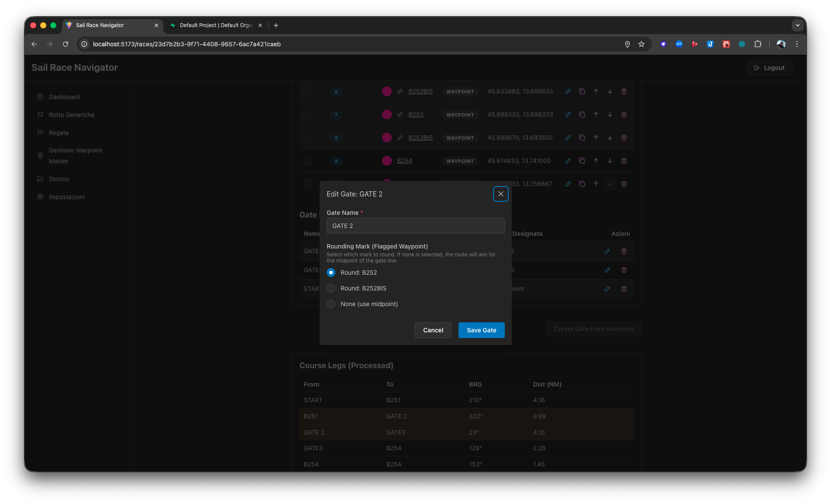Delete waypoint B252BIS using trash icon
The width and height of the screenshot is (831, 504).
(624, 91)
